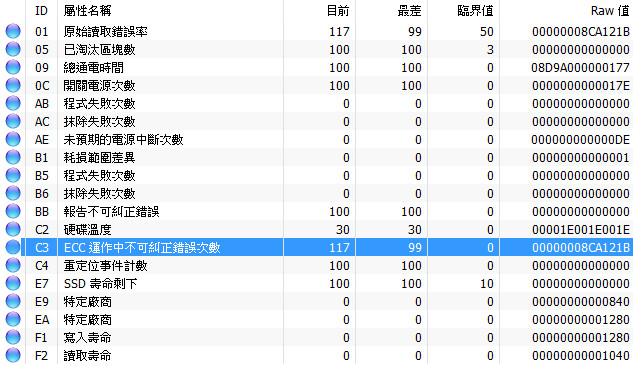Select the 重定位事件計數 attribute

pos(105,266)
